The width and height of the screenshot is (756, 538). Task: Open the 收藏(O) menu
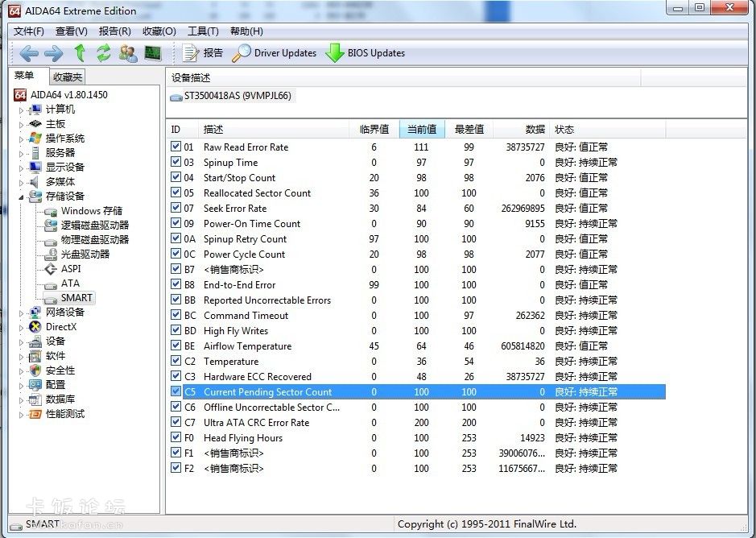click(159, 31)
